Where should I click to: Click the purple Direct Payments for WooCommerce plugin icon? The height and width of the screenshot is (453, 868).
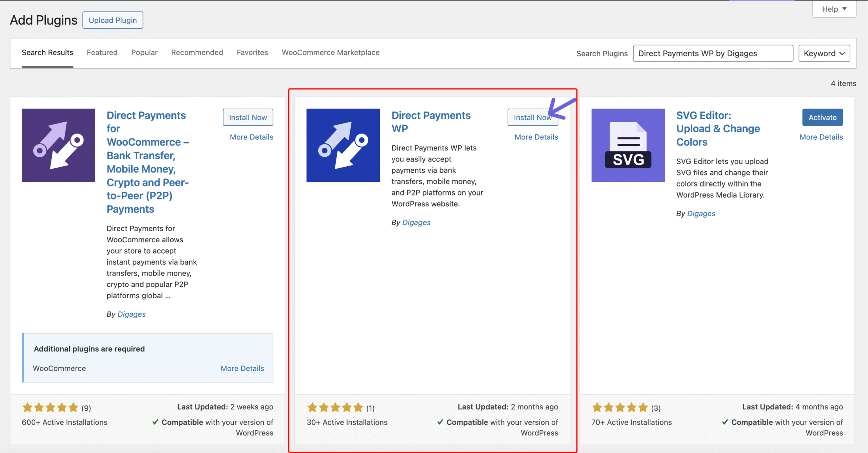[58, 145]
